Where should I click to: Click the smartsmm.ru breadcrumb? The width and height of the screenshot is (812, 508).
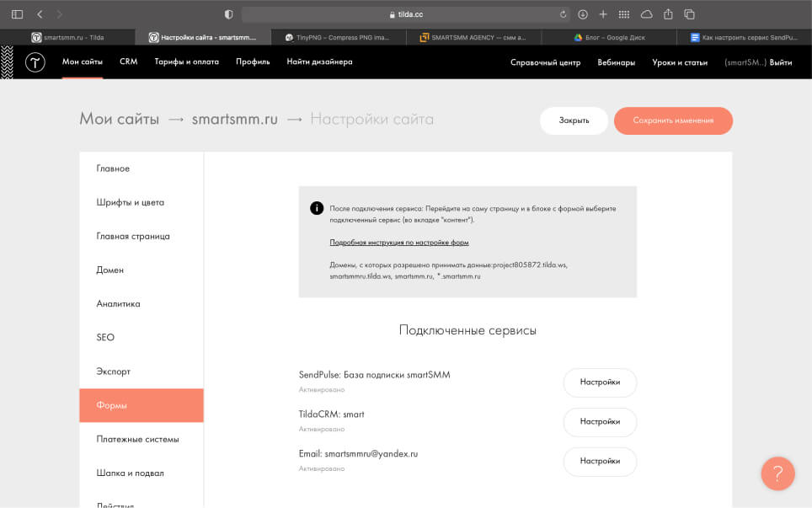point(235,119)
